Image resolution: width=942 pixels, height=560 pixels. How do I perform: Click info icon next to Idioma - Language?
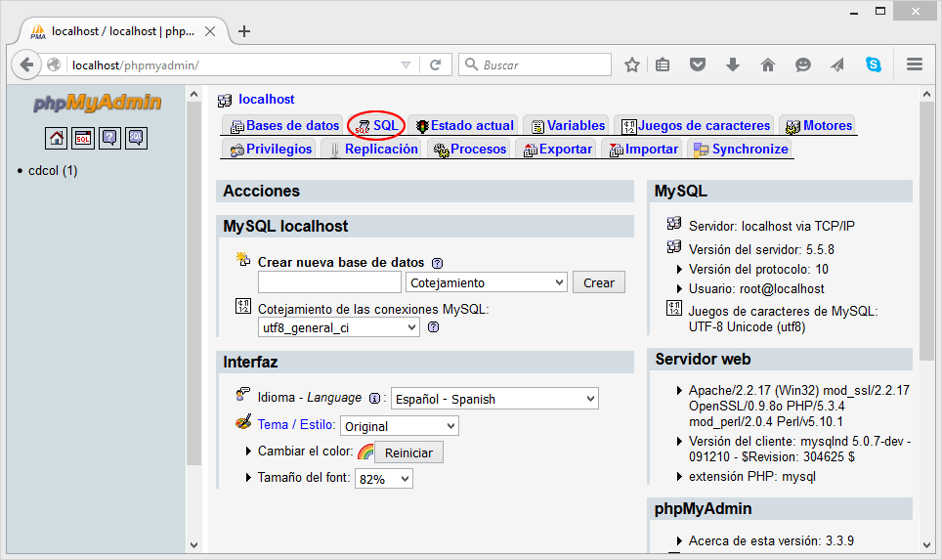(x=374, y=399)
